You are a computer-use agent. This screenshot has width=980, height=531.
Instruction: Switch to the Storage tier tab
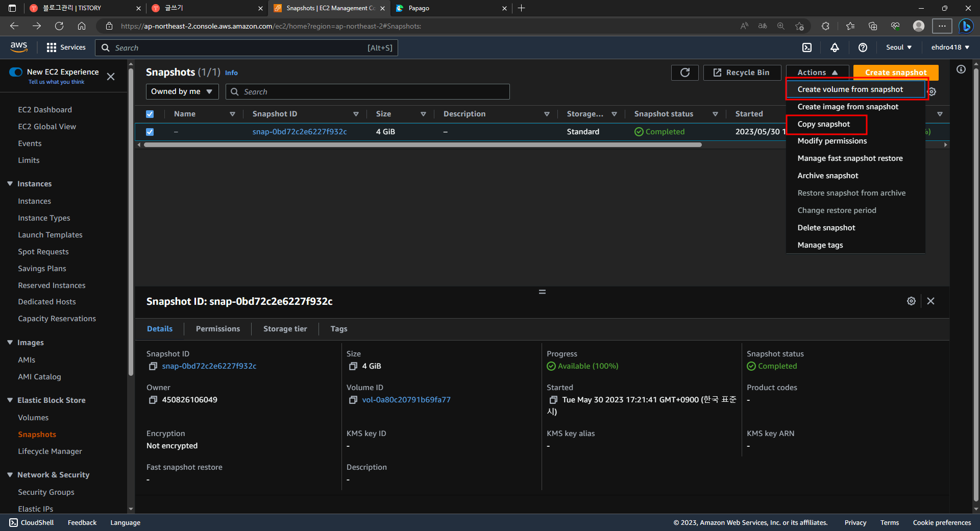(285, 329)
